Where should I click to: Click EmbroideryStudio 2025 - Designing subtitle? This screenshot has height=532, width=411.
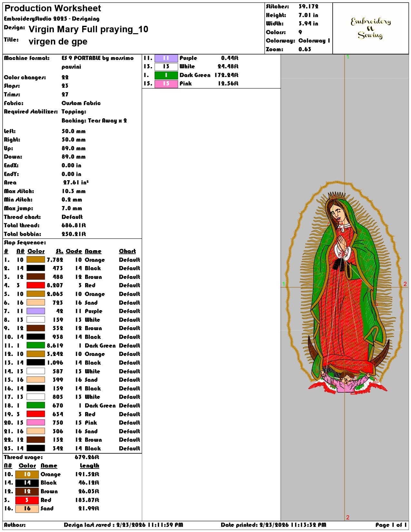(52, 19)
